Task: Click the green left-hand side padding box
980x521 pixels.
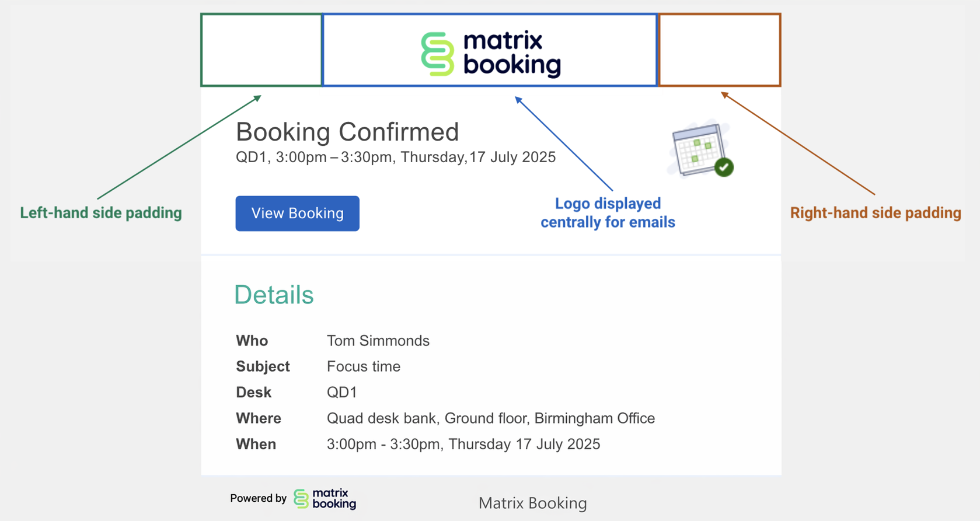Action: 261,50
